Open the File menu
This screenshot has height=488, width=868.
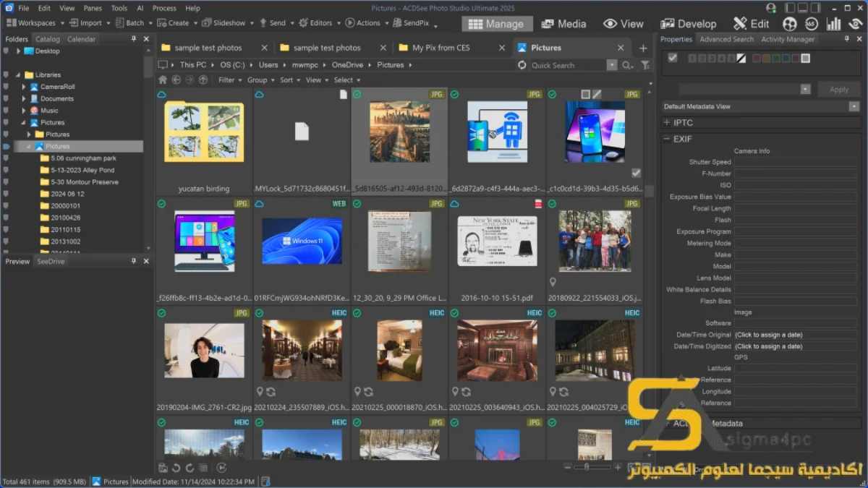click(24, 8)
